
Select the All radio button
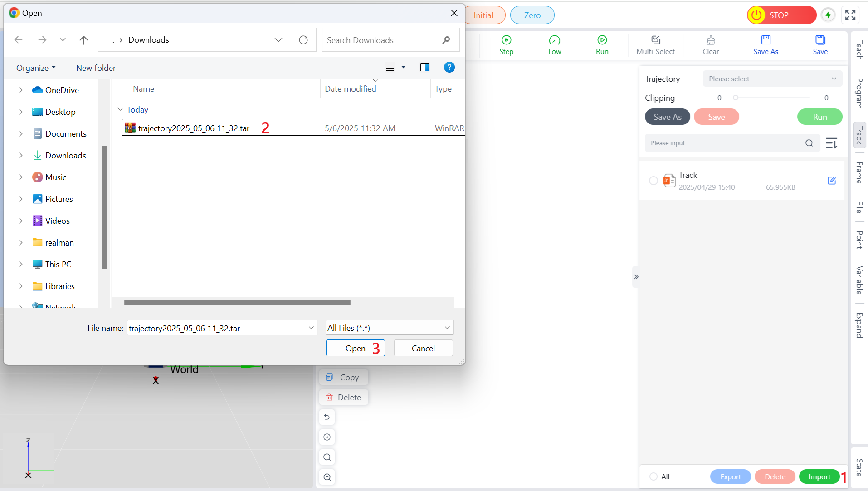[x=653, y=476]
